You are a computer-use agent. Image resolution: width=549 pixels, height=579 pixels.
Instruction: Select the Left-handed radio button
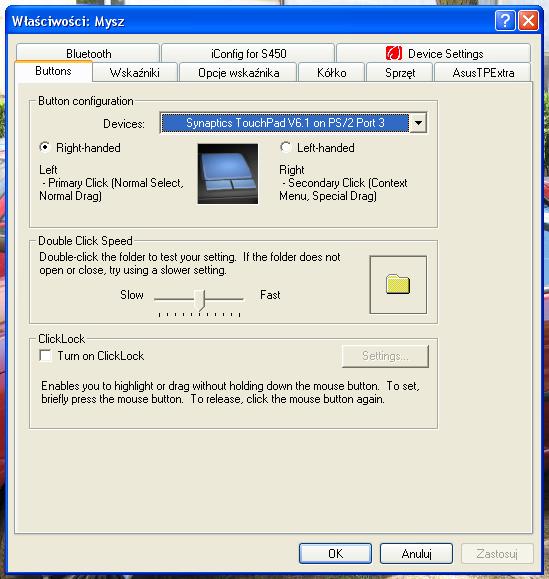pyautogui.click(x=285, y=147)
